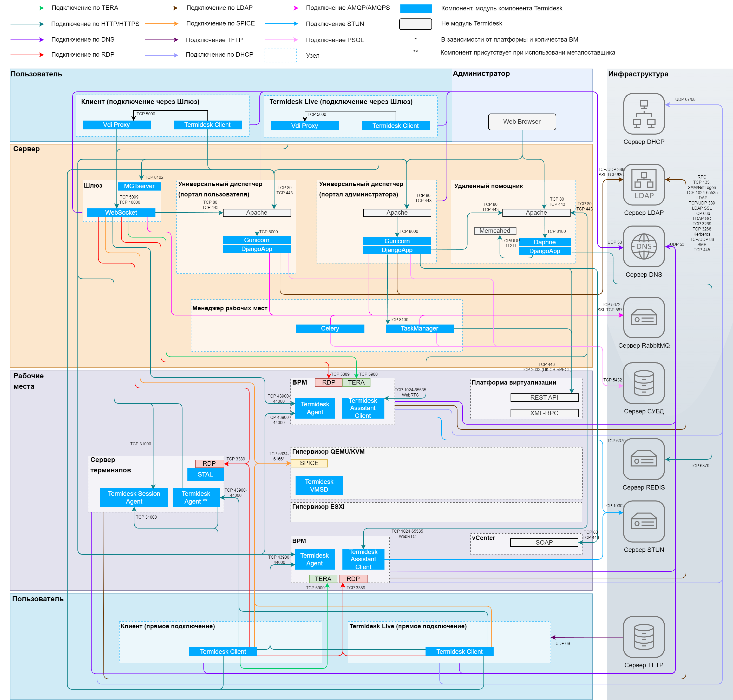
Task: Click the STAL block in terminal server
Action: [205, 474]
